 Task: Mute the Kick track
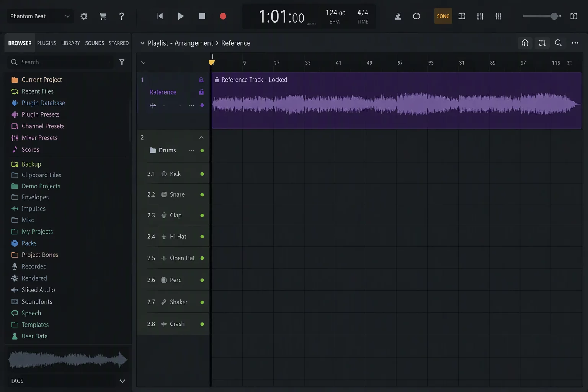click(202, 174)
